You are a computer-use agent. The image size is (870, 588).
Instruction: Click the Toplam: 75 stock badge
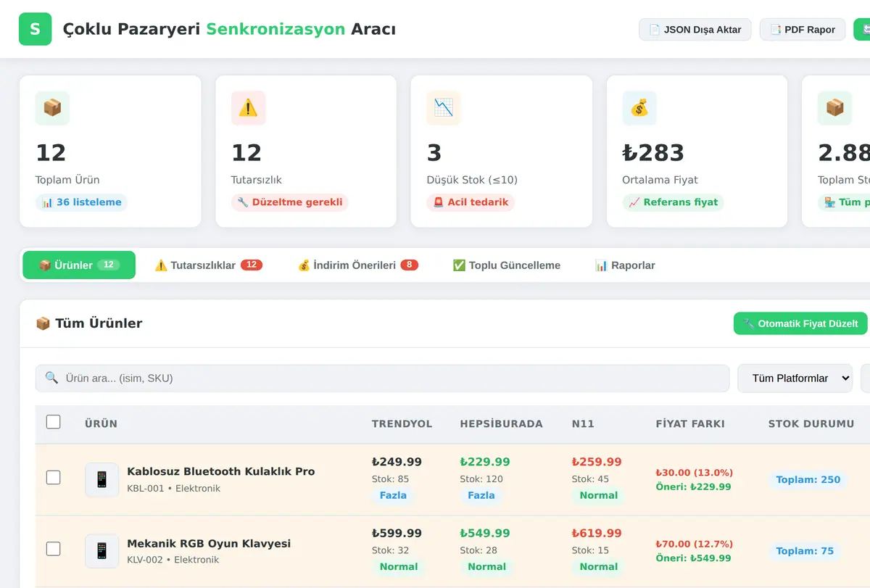pos(805,551)
